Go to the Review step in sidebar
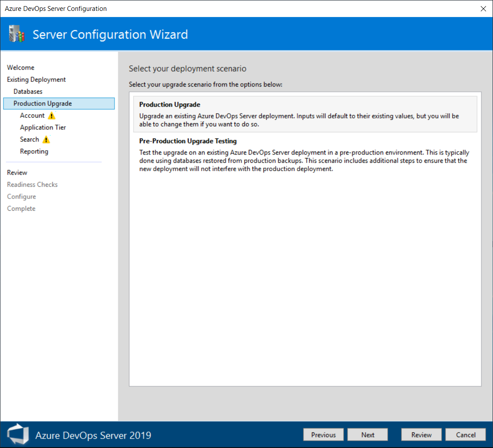This screenshot has height=448, width=493. tap(17, 172)
